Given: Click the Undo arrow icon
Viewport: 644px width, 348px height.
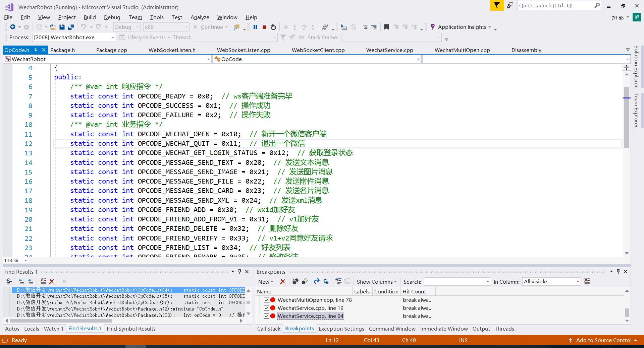Looking at the screenshot, I should [x=84, y=27].
